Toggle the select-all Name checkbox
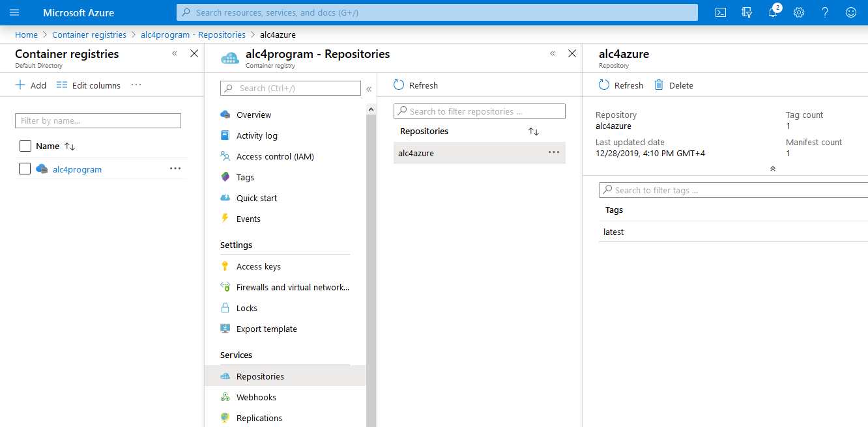The height and width of the screenshot is (427, 868). (x=25, y=146)
